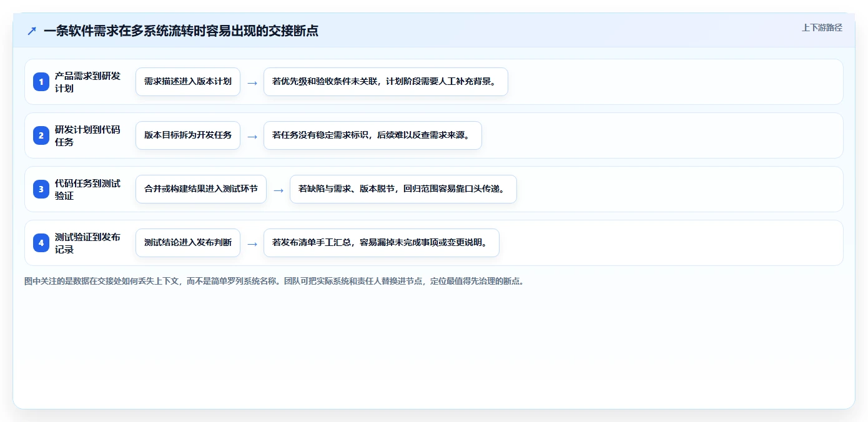Click the arrow after 测试结论进入发布判断

252,243
